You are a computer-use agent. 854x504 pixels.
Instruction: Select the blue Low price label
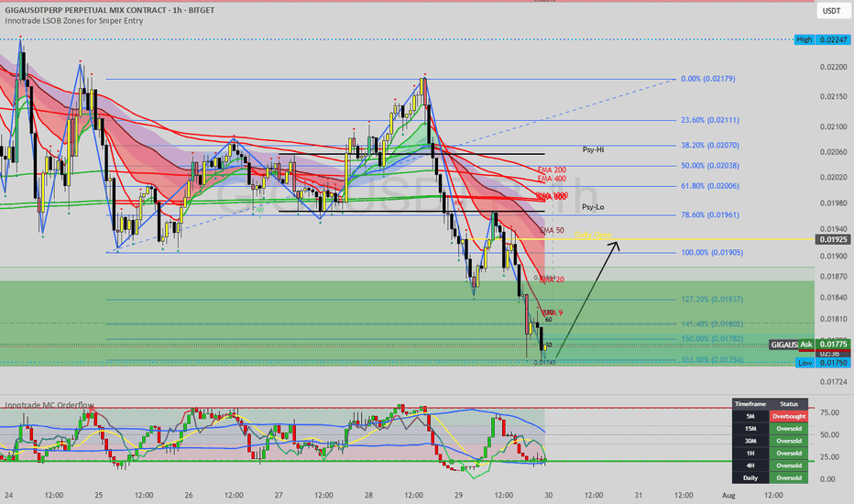[805, 362]
